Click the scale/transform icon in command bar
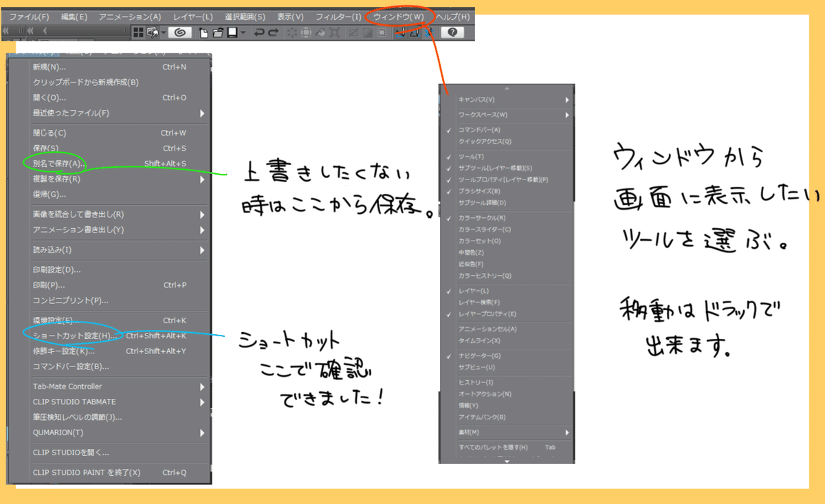This screenshot has width=825, height=504. [334, 32]
